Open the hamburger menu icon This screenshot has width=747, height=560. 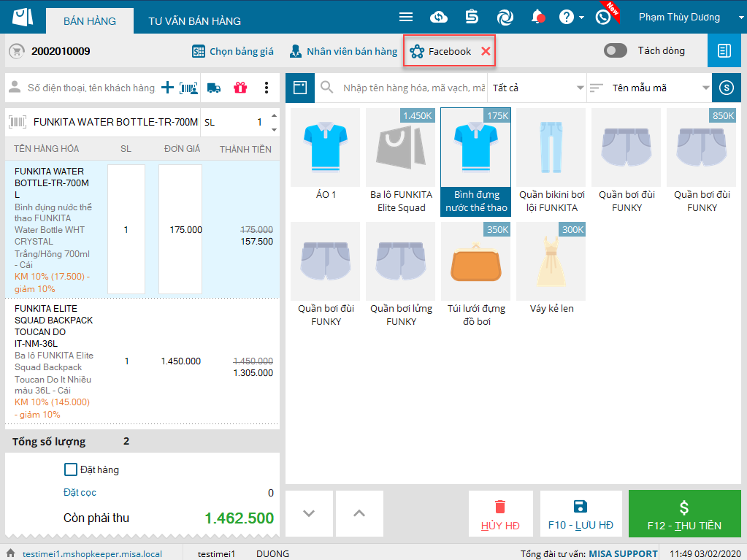(406, 17)
